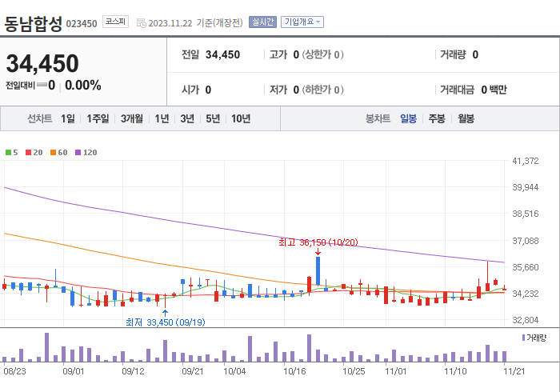560x392 pixels.
Task: Select the 5년 line chart tab
Action: tap(213, 118)
